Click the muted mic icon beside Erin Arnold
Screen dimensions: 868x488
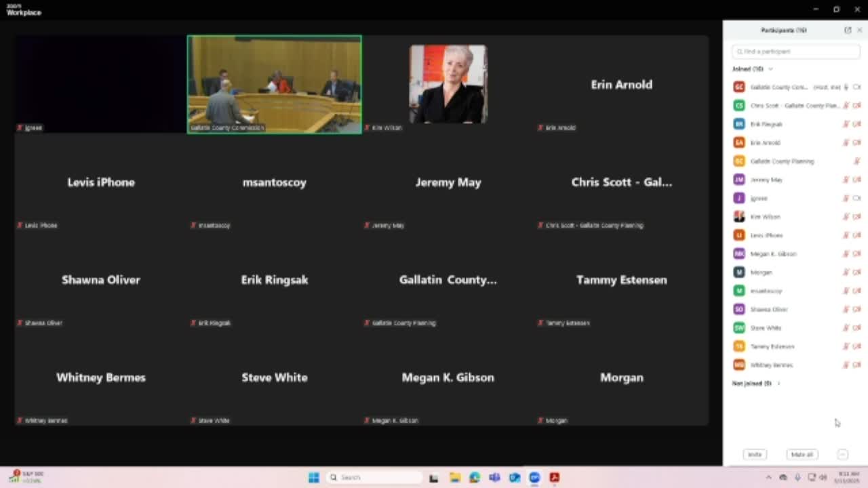click(x=846, y=142)
